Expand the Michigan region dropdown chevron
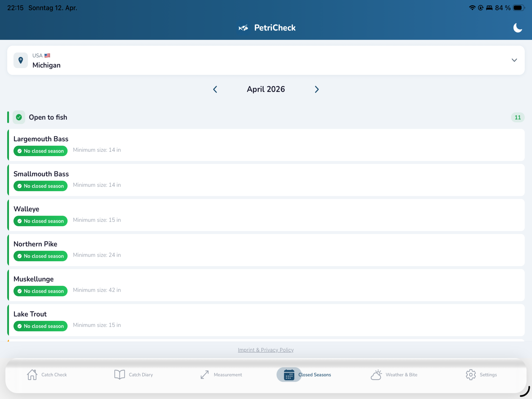Viewport: 532px width, 399px height. tap(514, 60)
